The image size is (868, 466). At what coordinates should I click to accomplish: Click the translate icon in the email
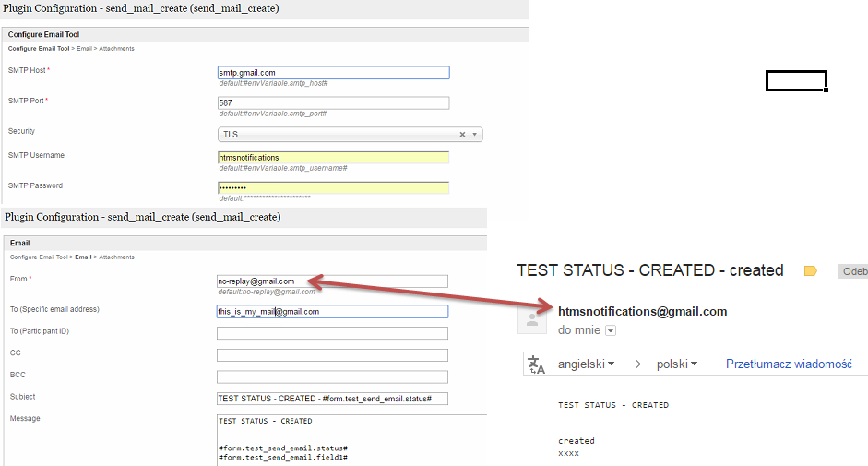pyautogui.click(x=536, y=364)
